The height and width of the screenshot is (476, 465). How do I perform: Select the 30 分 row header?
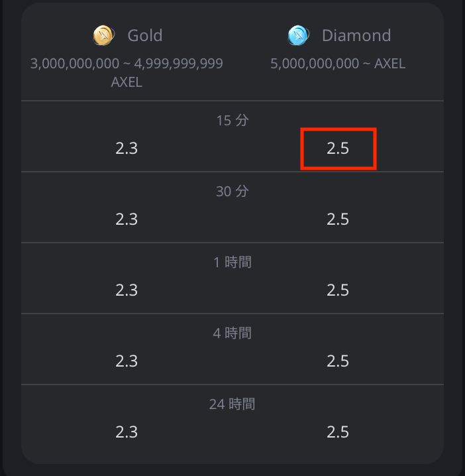tap(232, 191)
